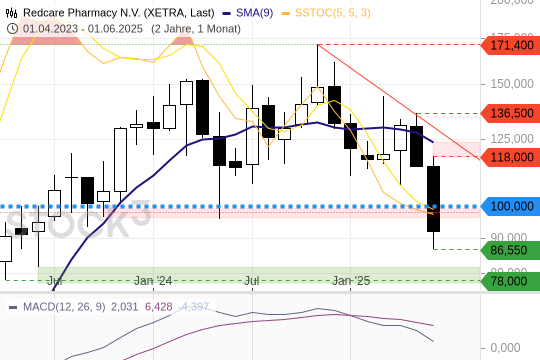Click the Jan '25 time axis label
This screenshot has width=540, height=360.
(x=351, y=281)
